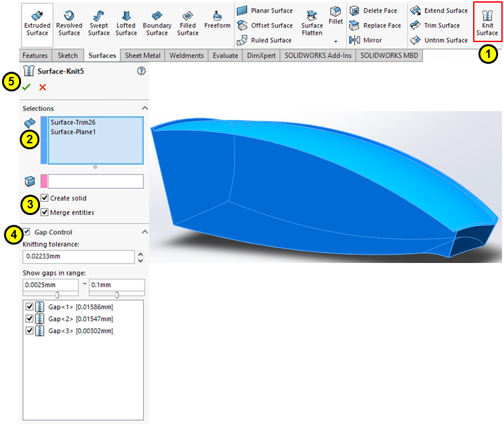Click the minimum gap range slider

pos(57,295)
